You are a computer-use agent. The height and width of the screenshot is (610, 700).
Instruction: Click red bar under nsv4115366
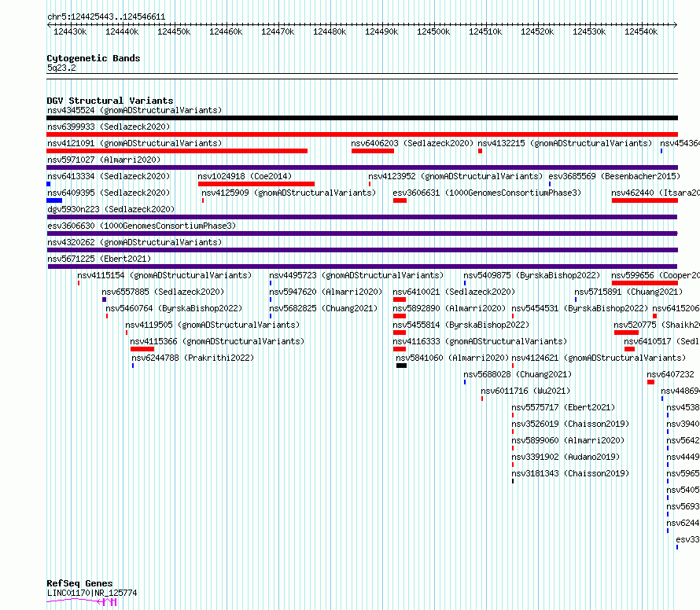tap(142, 349)
